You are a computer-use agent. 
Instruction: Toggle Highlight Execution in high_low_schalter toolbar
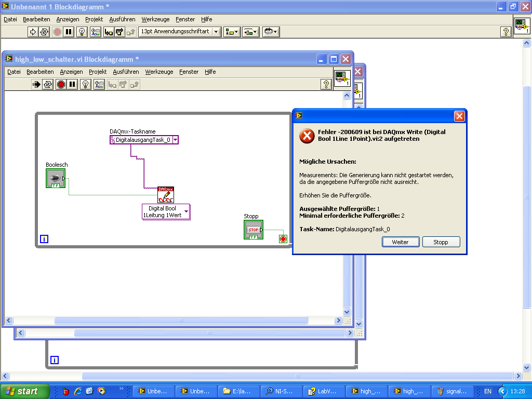click(x=86, y=85)
